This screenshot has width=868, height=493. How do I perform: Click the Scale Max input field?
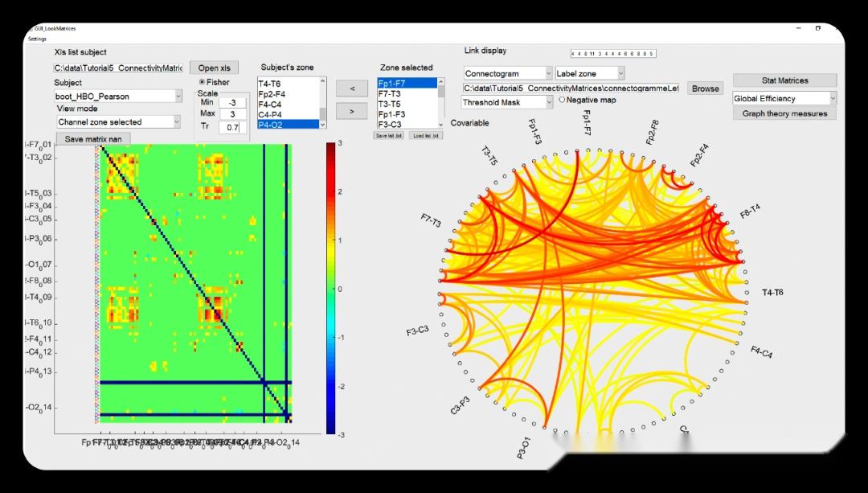[232, 114]
